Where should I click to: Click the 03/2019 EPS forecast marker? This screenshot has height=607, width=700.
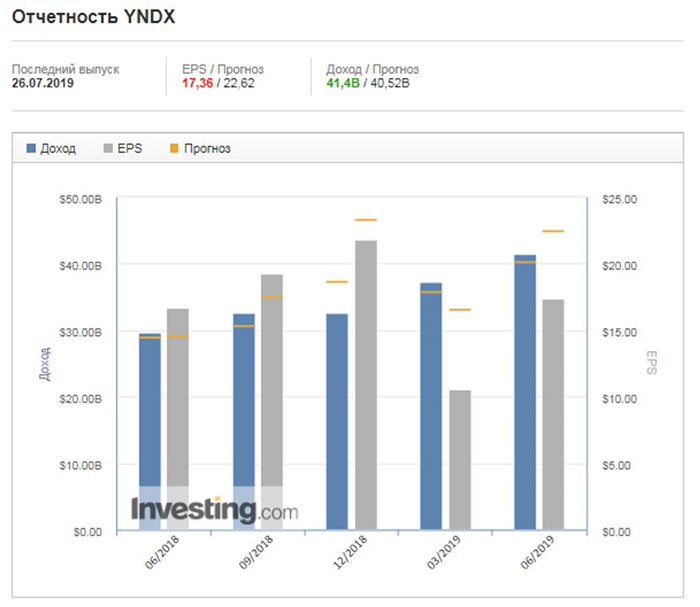460,309
